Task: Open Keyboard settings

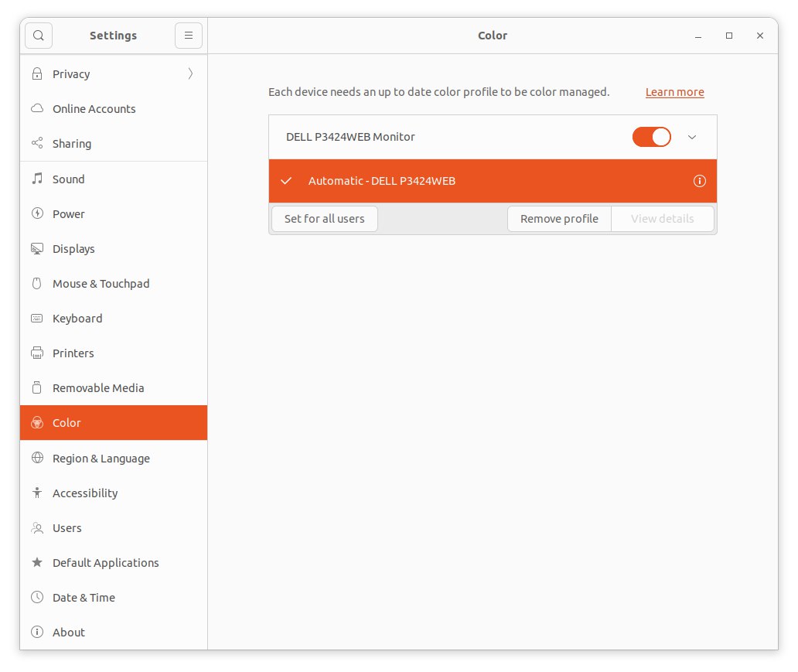Action: pos(114,318)
